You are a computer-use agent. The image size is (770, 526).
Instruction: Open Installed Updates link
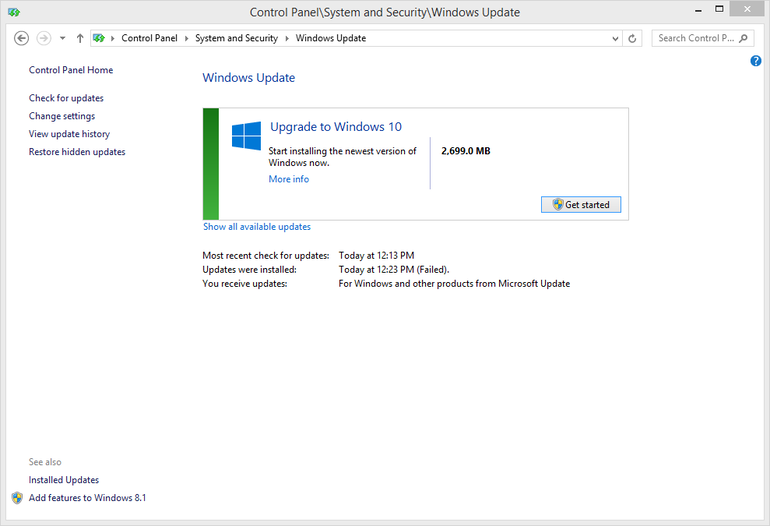point(63,480)
